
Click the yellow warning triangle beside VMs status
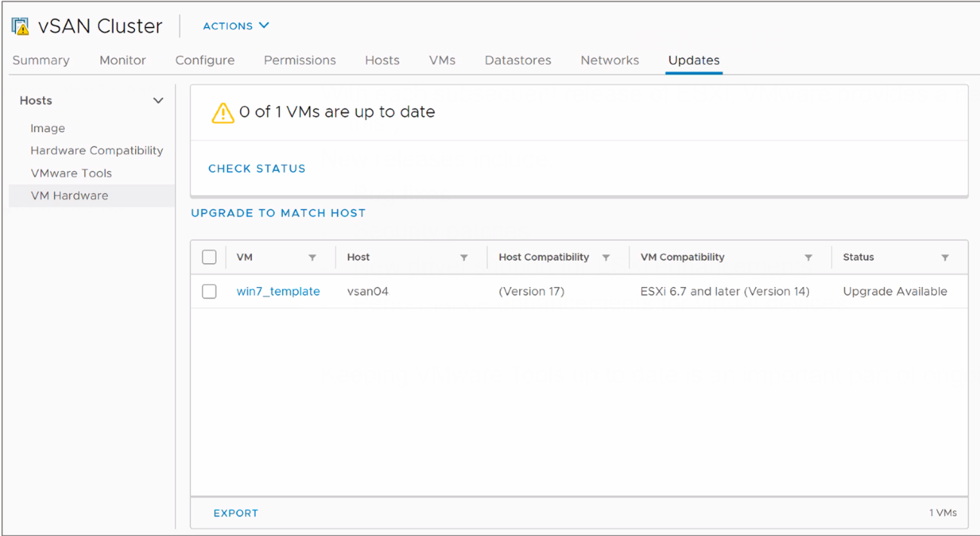point(223,112)
